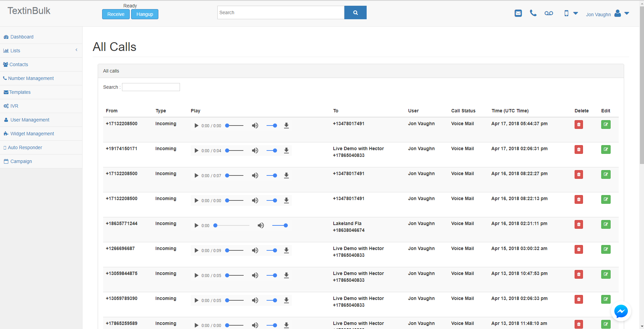Mute audio for first +17132208500 call
This screenshot has height=329, width=644.
(255, 126)
